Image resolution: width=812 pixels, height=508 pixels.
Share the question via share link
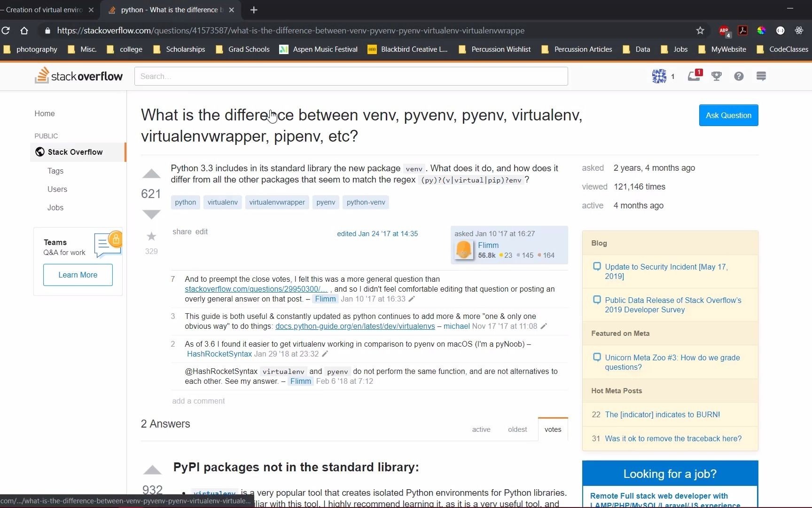(x=182, y=231)
